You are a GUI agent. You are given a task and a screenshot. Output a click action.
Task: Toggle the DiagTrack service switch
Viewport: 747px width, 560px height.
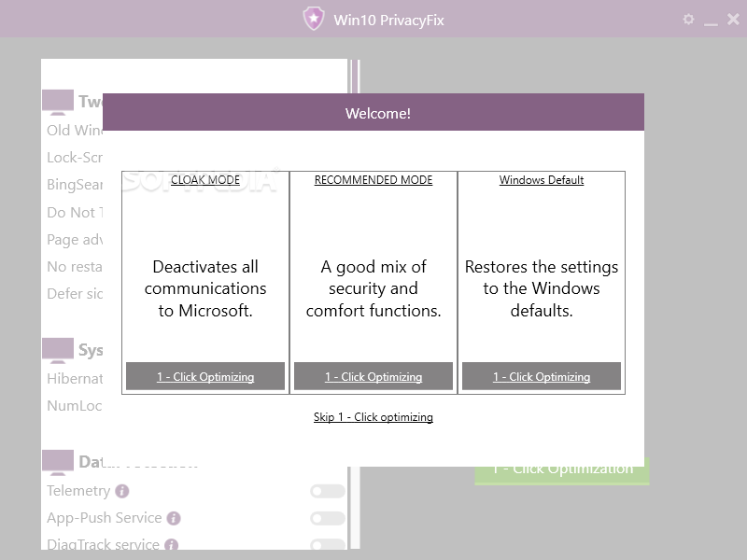click(x=328, y=544)
